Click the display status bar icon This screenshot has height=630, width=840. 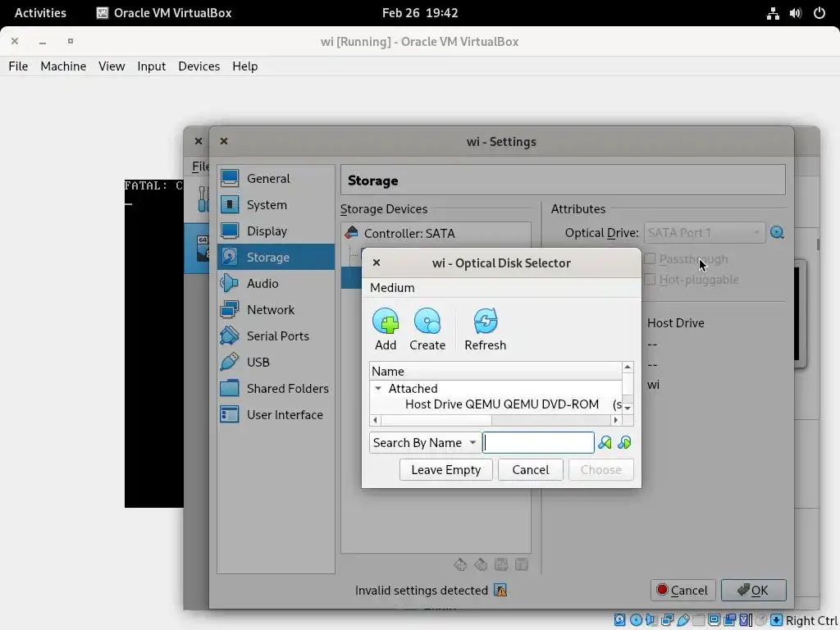pos(714,620)
